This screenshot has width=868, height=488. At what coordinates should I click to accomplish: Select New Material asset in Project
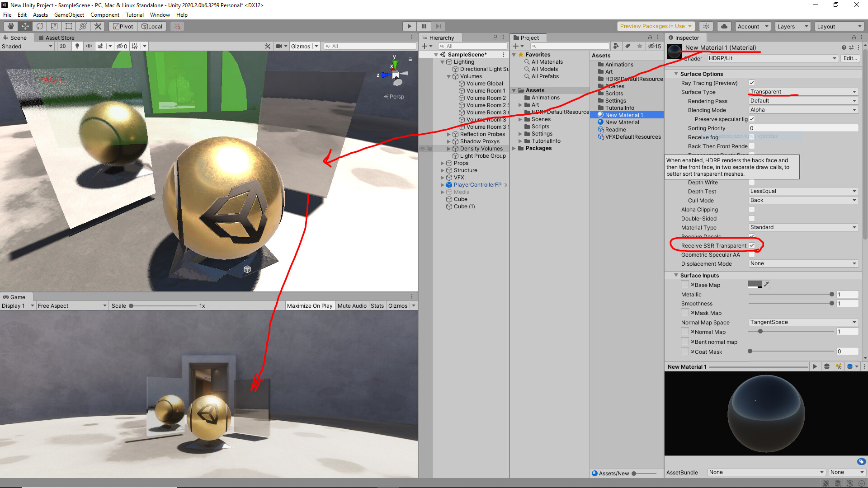pyautogui.click(x=622, y=122)
